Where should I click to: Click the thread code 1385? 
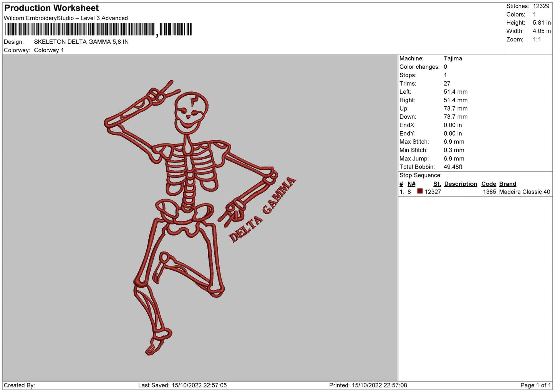pyautogui.click(x=489, y=192)
